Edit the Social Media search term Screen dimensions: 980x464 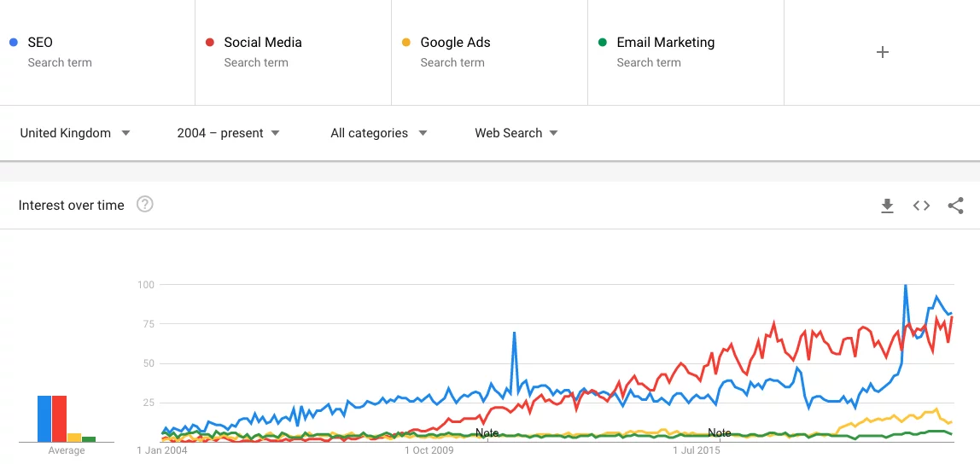point(263,43)
